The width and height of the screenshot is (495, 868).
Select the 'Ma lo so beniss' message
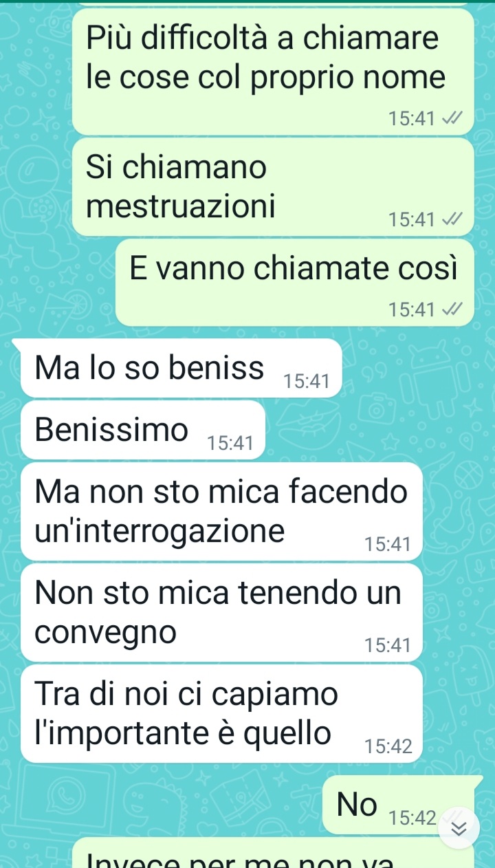tap(181, 368)
